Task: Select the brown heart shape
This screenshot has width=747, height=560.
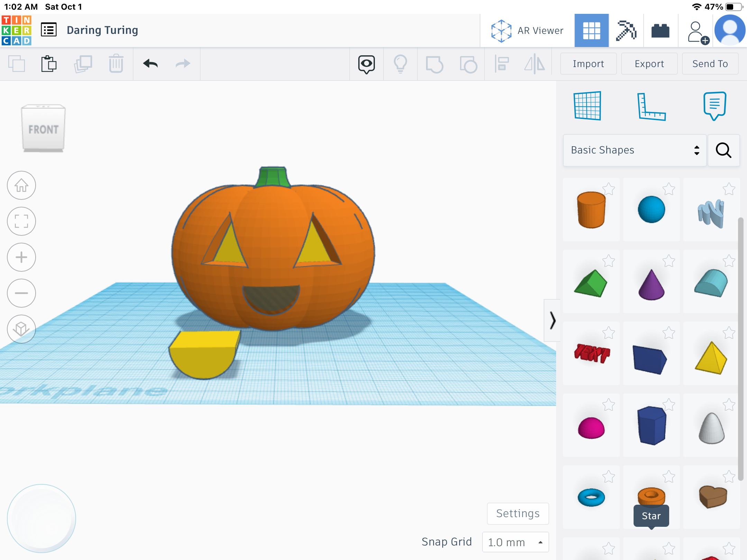Action: [x=711, y=497]
